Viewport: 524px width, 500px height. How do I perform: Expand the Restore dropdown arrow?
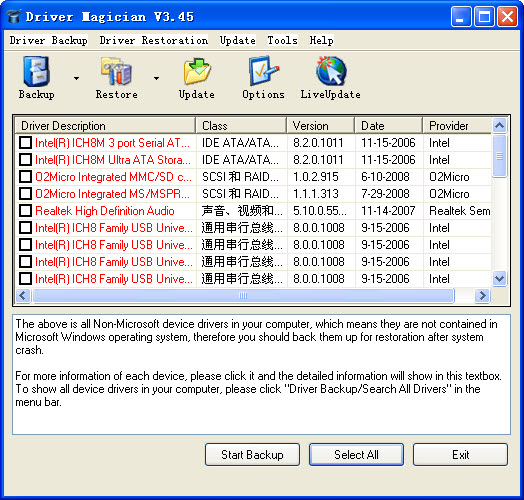click(156, 78)
